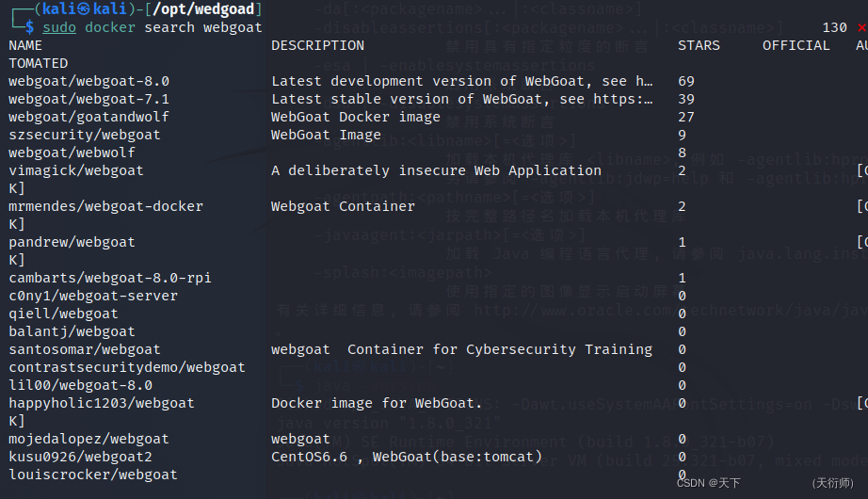
Task: Select webgoat/webwolf image name
Action: 72,153
